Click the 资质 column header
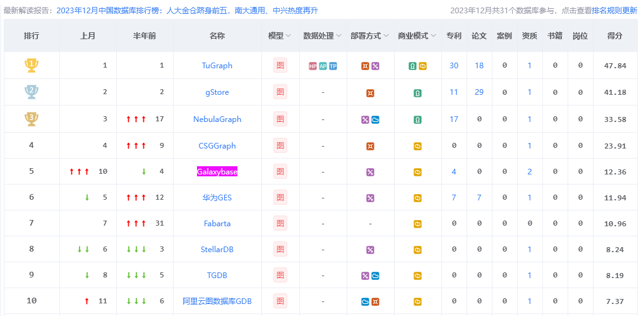644x316 pixels. 530,36
